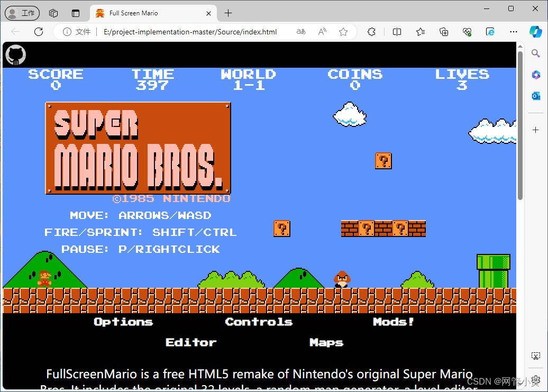This screenshot has width=548, height=392.
Task: Toggle split screen icon
Action: 397,32
